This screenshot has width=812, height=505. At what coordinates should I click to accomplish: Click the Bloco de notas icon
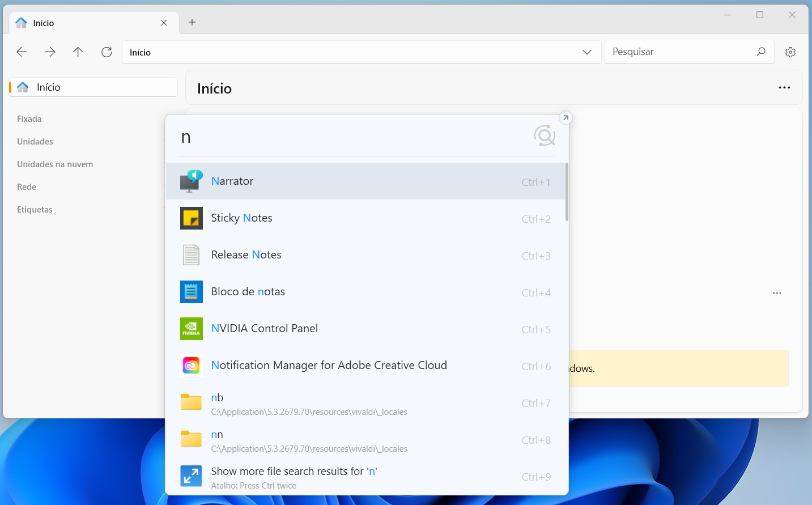[192, 292]
